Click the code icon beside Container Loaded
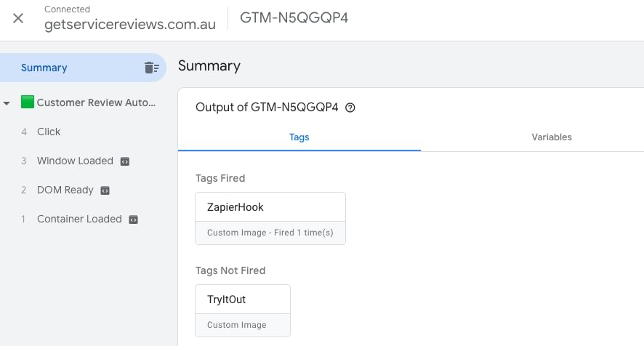This screenshot has width=644, height=346. click(x=134, y=220)
